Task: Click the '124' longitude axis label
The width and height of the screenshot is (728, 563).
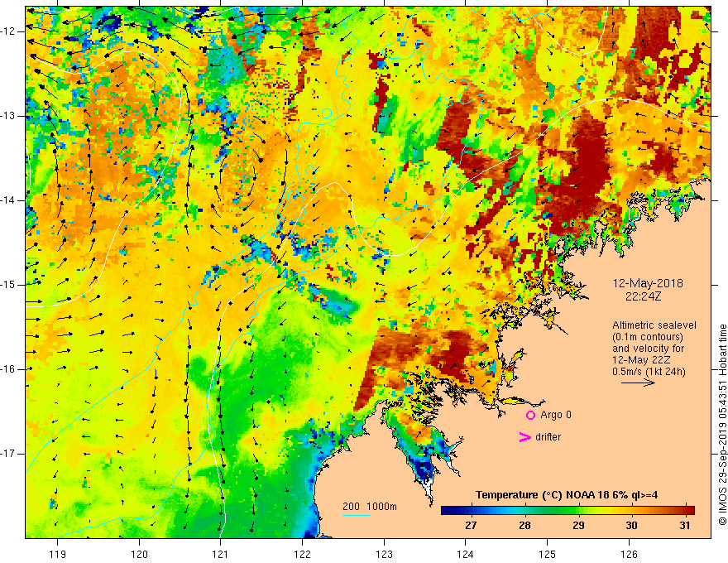Action: 466,554
